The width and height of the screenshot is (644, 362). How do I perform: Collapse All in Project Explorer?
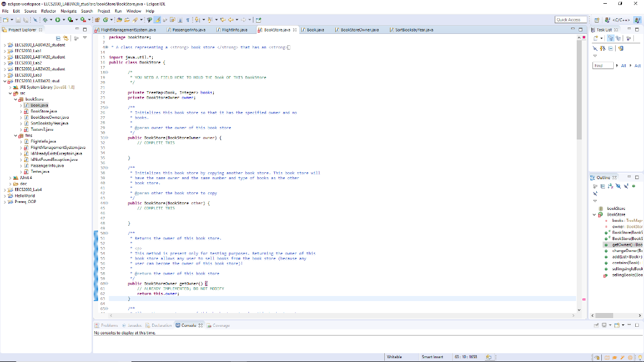pyautogui.click(x=58, y=38)
